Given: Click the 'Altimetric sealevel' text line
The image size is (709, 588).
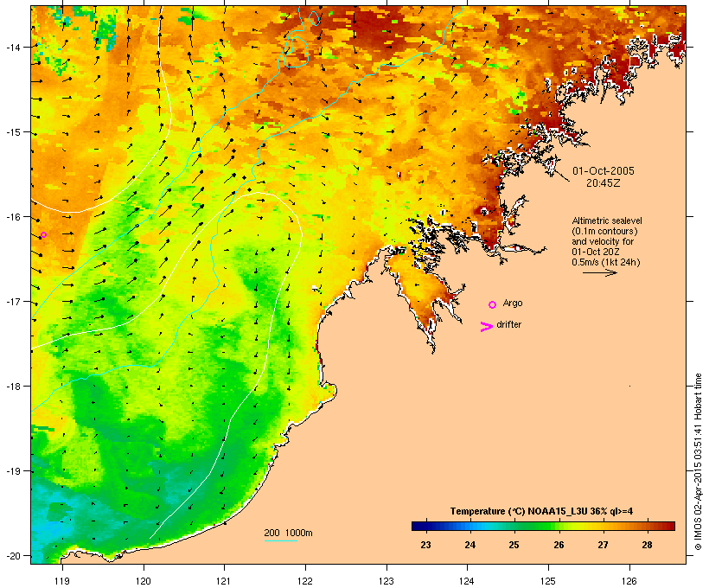Looking at the screenshot, I should pos(607,220).
